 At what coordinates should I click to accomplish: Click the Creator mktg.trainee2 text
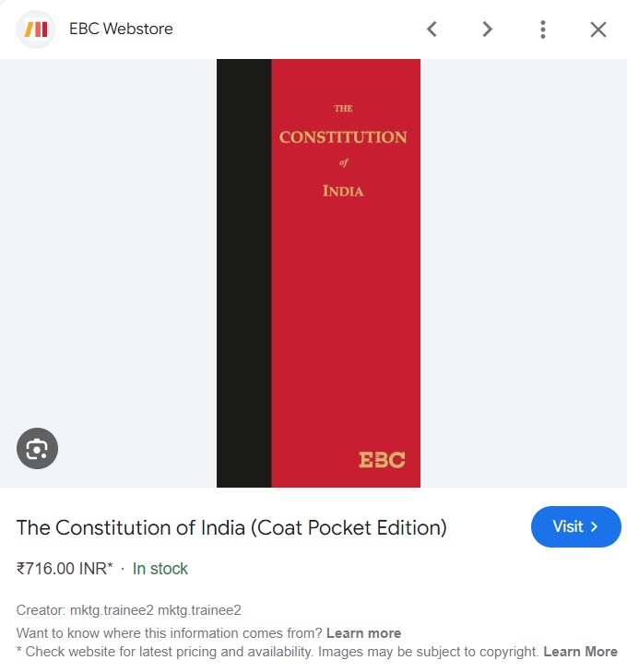[x=128, y=610]
